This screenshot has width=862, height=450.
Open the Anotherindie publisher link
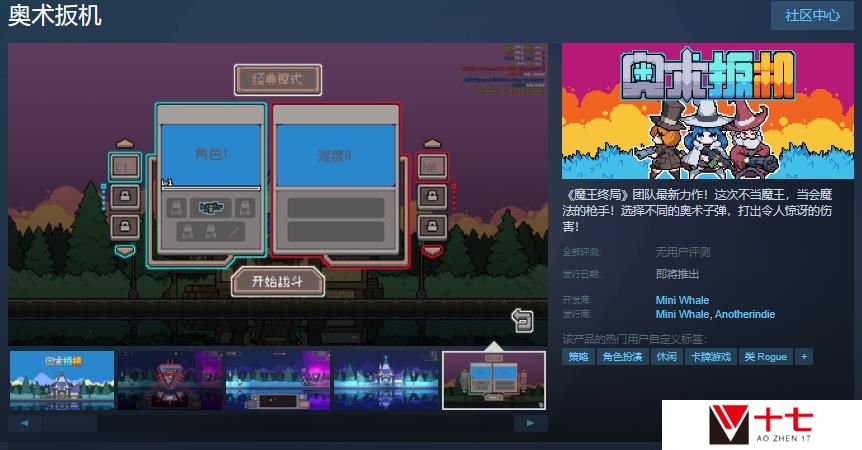click(x=744, y=314)
